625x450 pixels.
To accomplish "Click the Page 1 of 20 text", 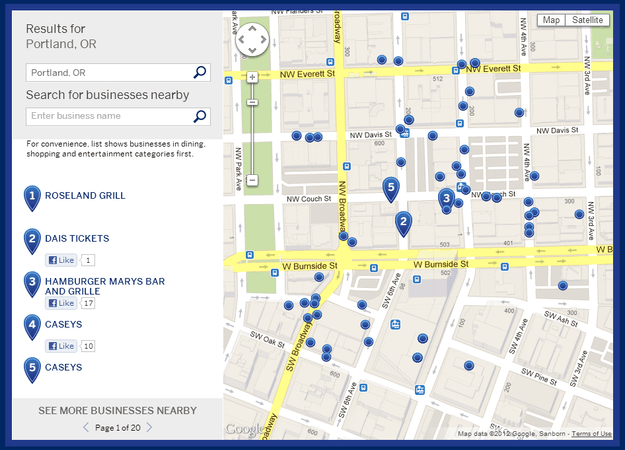I will click(118, 428).
